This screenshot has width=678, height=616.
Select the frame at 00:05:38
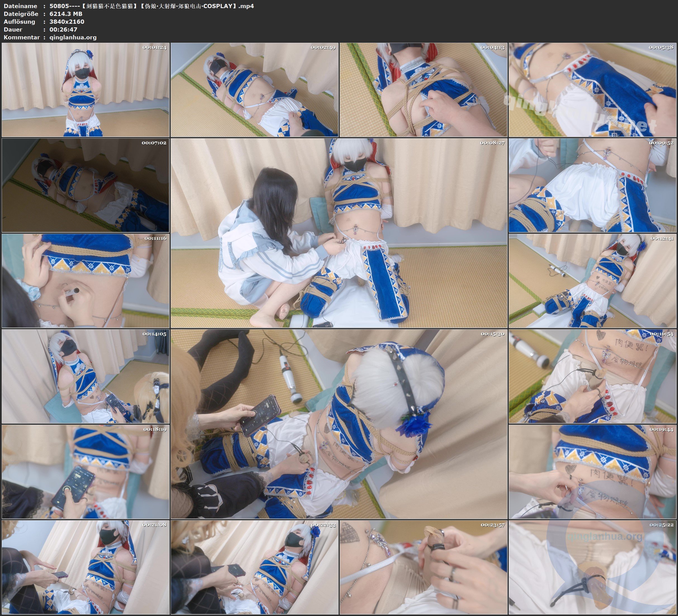tap(593, 90)
